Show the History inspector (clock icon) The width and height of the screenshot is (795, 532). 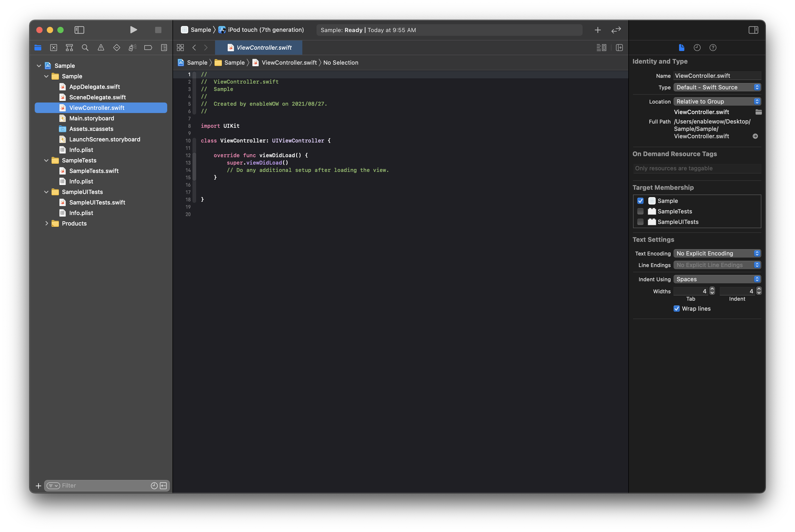point(697,48)
